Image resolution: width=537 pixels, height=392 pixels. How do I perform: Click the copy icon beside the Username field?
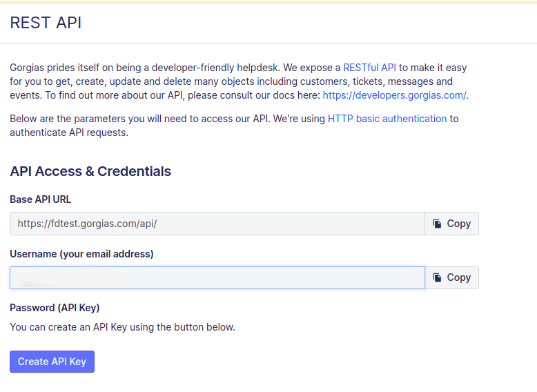coord(437,277)
